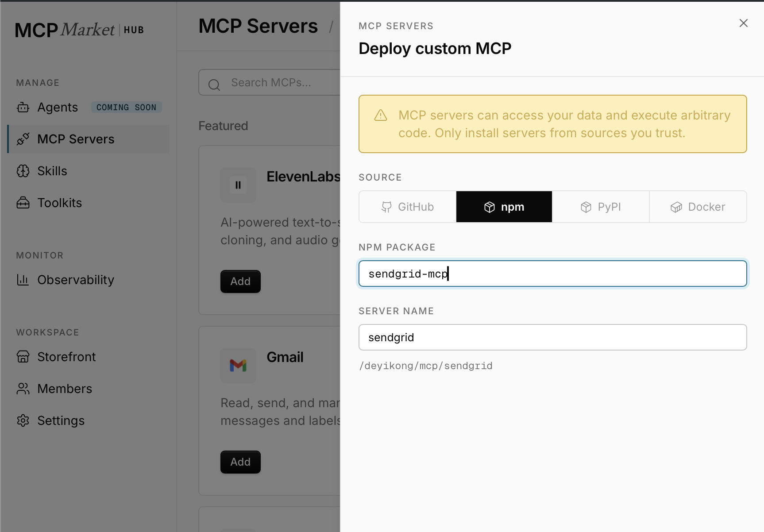The image size is (764, 532).
Task: Click the Featured section label
Action: [x=223, y=126]
